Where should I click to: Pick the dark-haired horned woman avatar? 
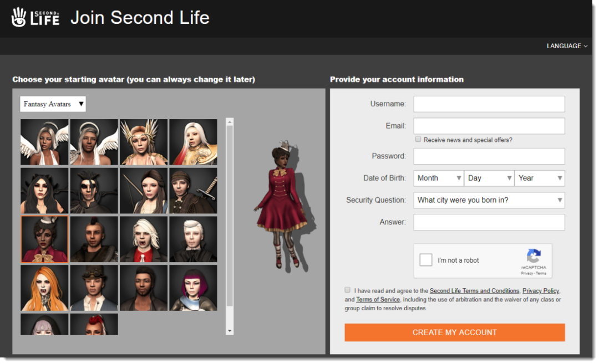[x=44, y=191]
